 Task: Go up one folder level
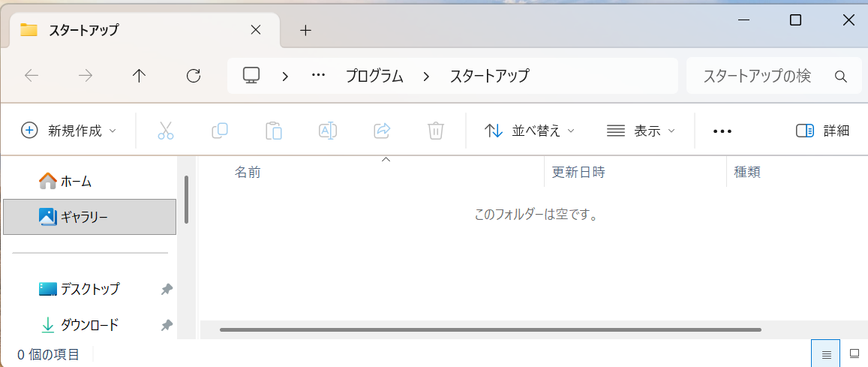(x=139, y=76)
